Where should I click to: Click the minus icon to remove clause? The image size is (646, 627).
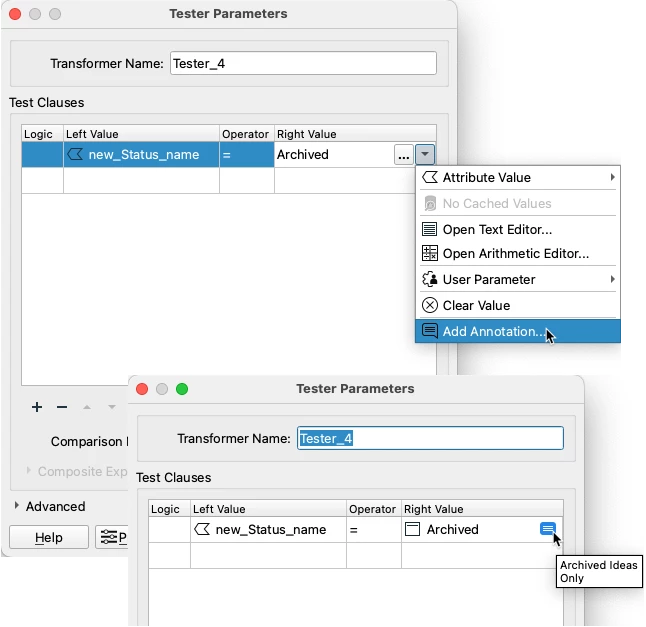click(62, 407)
